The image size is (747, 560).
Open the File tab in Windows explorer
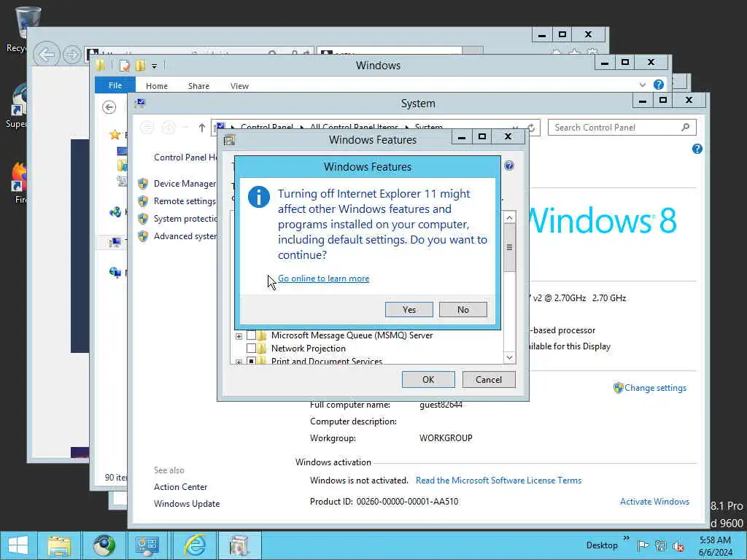click(x=115, y=85)
